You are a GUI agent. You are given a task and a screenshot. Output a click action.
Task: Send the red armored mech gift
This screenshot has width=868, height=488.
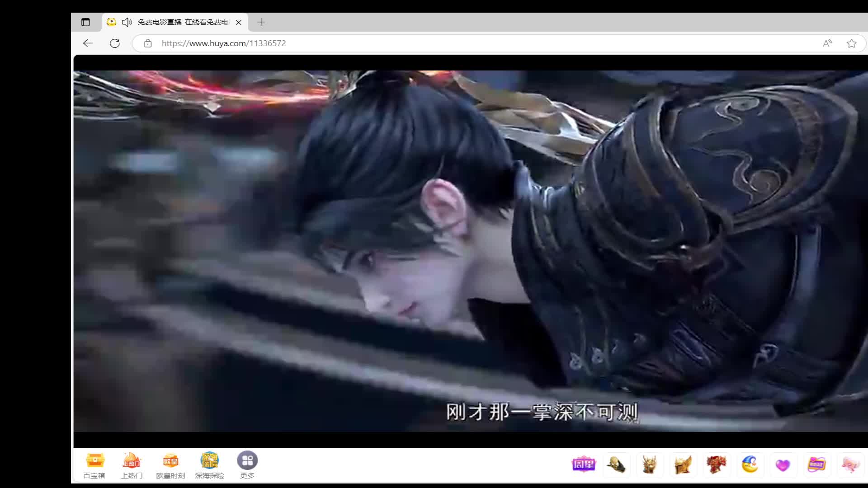point(717,465)
